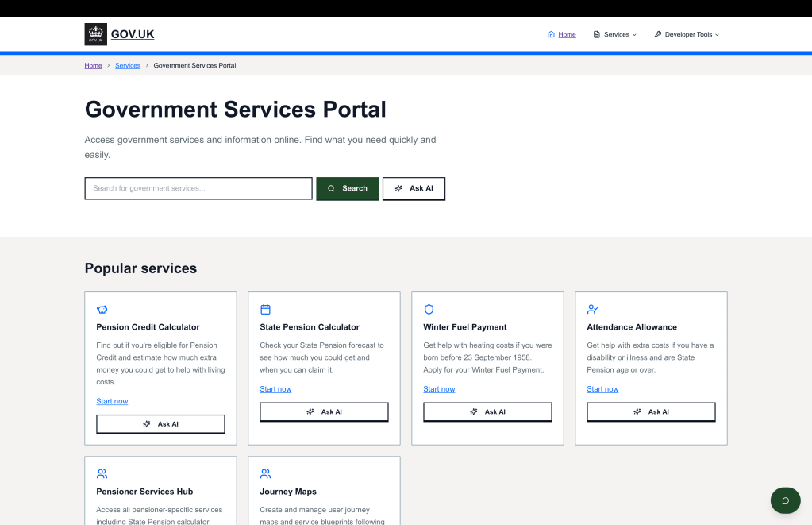This screenshot has width=812, height=525.
Task: Click the Journey Maps group icon
Action: tap(265, 473)
